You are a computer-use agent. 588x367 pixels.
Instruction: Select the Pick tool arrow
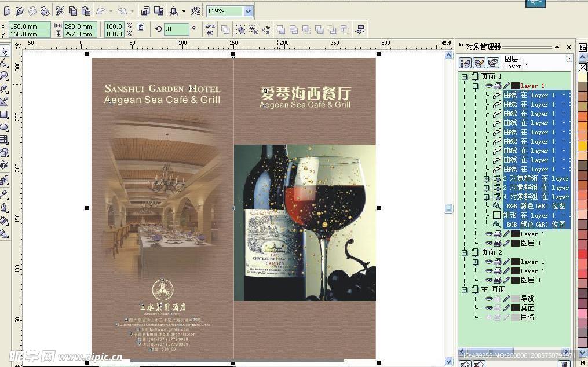pos(5,51)
